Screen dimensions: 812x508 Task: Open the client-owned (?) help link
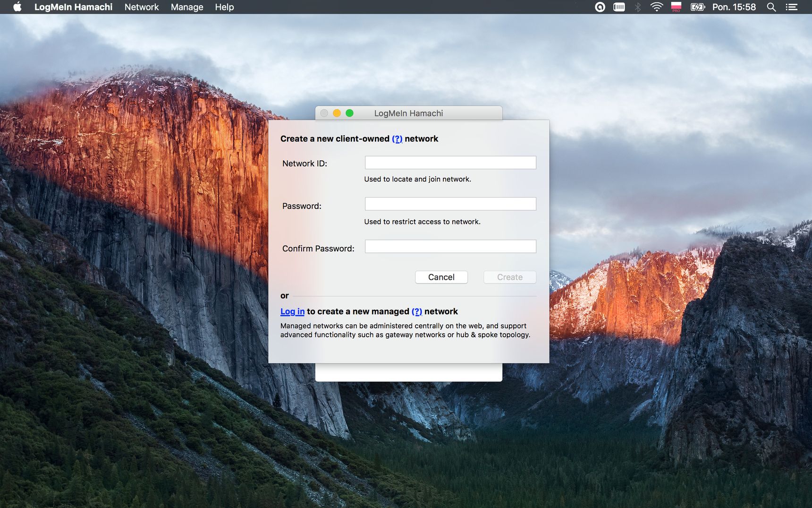click(397, 138)
